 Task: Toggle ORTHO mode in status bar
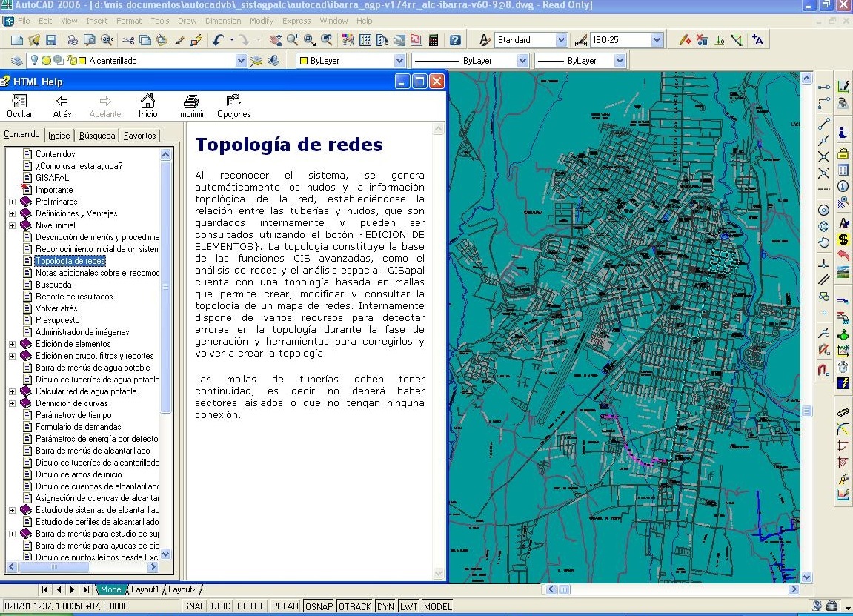[250, 606]
